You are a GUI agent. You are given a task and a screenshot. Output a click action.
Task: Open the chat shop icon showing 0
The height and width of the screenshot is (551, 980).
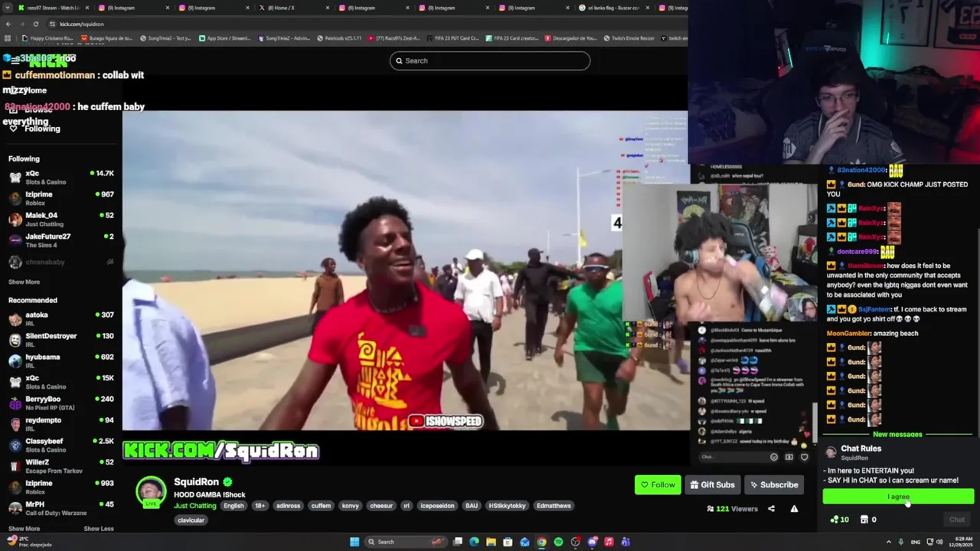click(x=867, y=520)
